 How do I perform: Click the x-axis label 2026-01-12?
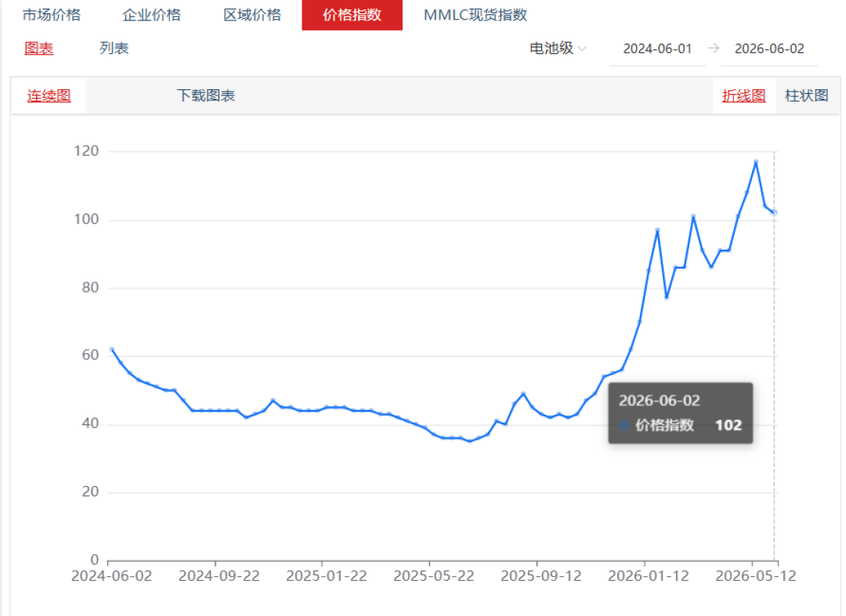pyautogui.click(x=649, y=576)
